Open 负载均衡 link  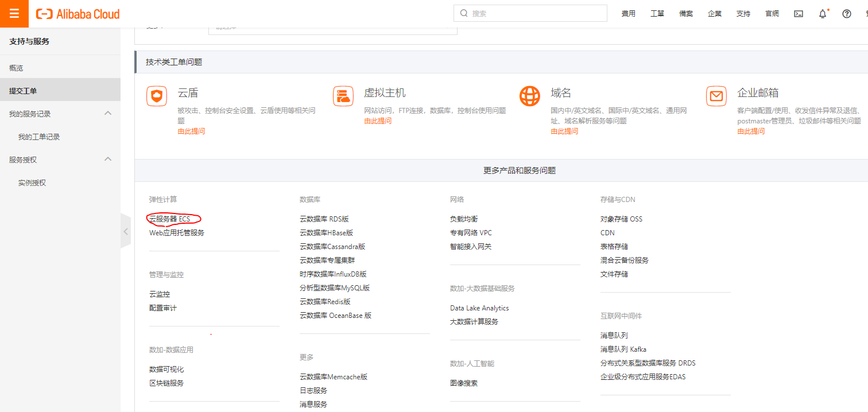pos(464,219)
